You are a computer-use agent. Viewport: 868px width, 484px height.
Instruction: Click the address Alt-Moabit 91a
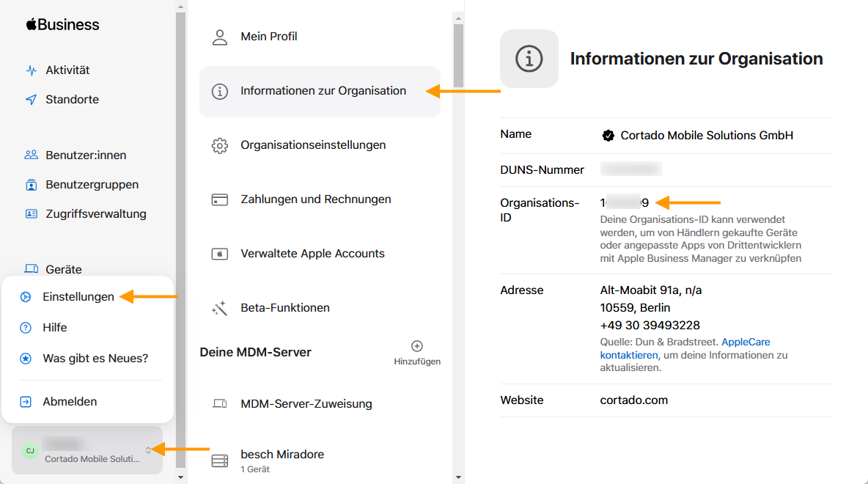click(650, 290)
